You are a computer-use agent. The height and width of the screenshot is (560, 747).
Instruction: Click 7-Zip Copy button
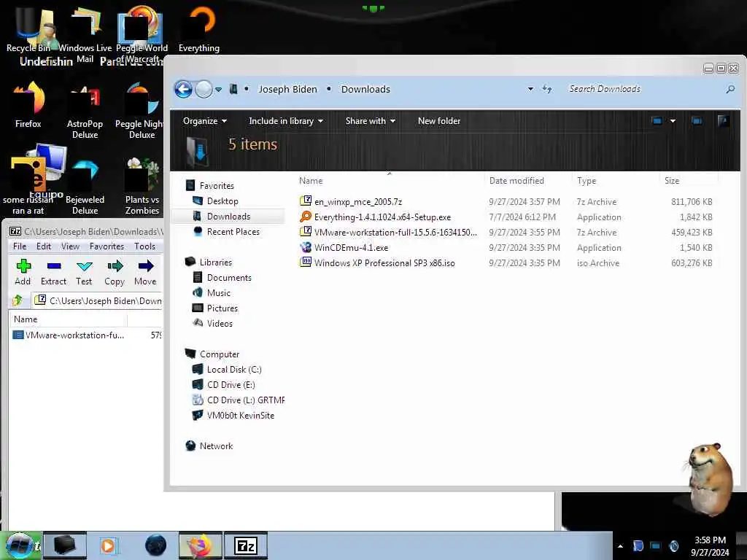tap(115, 273)
